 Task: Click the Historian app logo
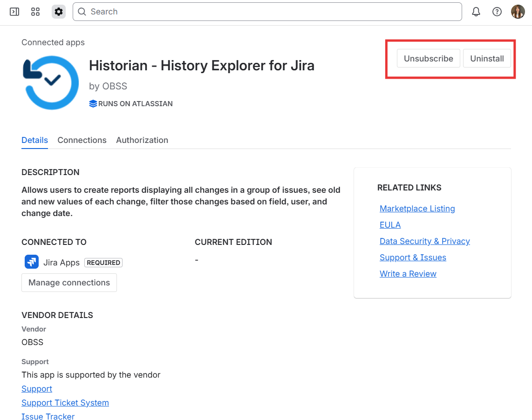point(51,82)
